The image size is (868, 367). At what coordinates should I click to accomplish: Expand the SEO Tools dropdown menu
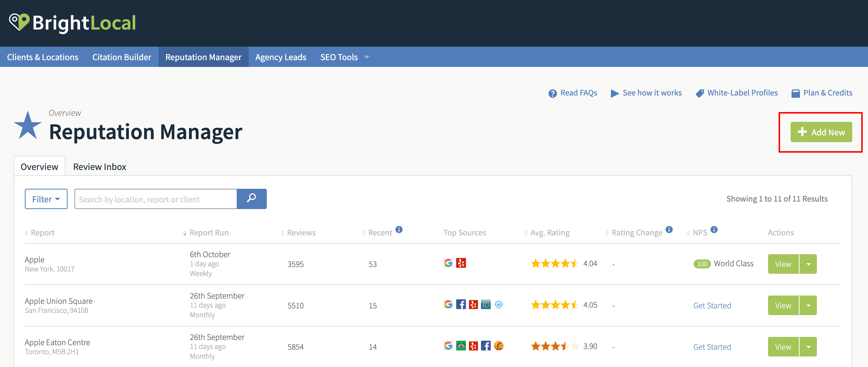(x=343, y=57)
